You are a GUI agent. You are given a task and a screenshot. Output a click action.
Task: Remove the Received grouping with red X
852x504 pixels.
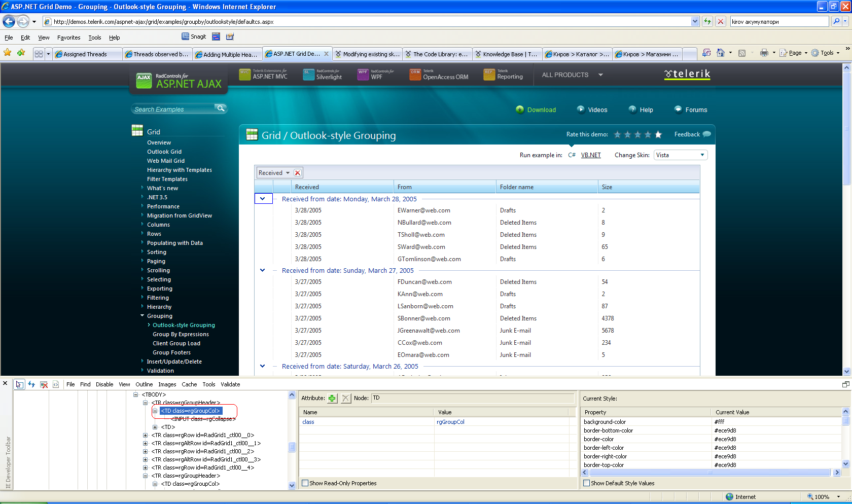tap(298, 173)
